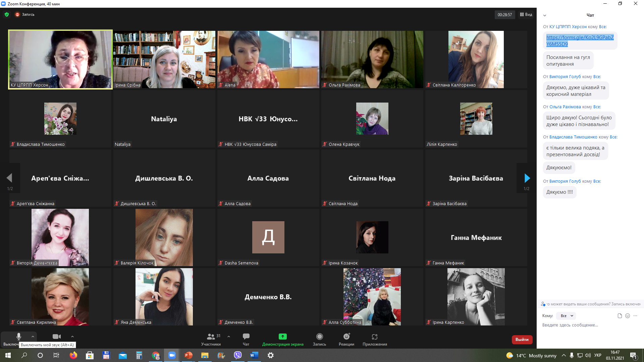Toggle the video camera button

pyautogui.click(x=57, y=337)
